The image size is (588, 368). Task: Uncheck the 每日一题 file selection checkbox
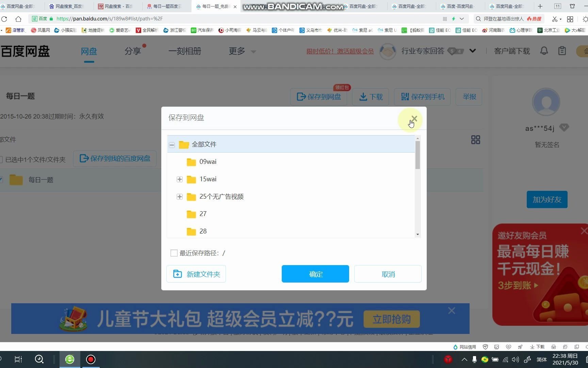(1, 180)
